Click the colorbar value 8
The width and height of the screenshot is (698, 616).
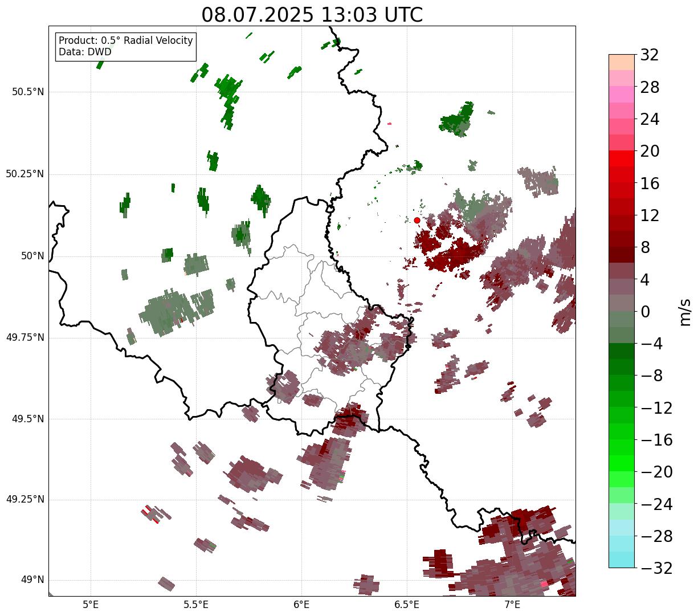coord(645,248)
